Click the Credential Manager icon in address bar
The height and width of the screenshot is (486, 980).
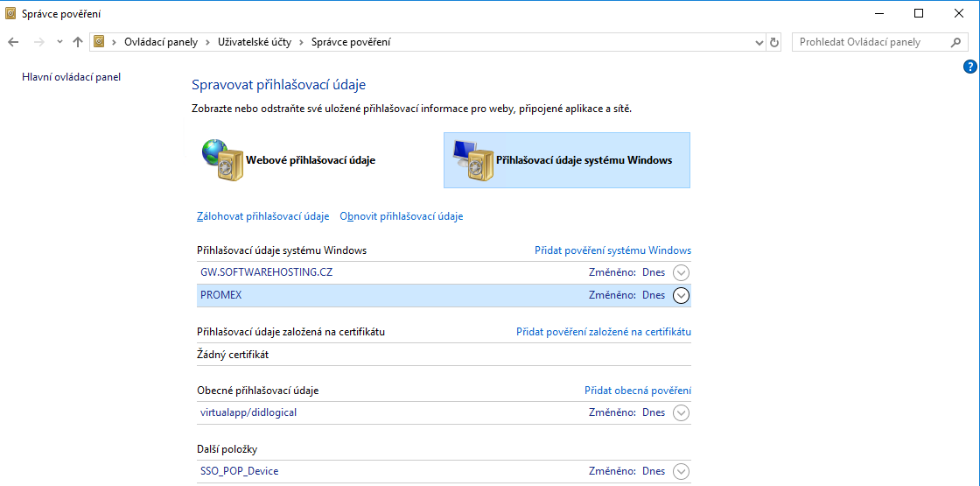pos(100,42)
